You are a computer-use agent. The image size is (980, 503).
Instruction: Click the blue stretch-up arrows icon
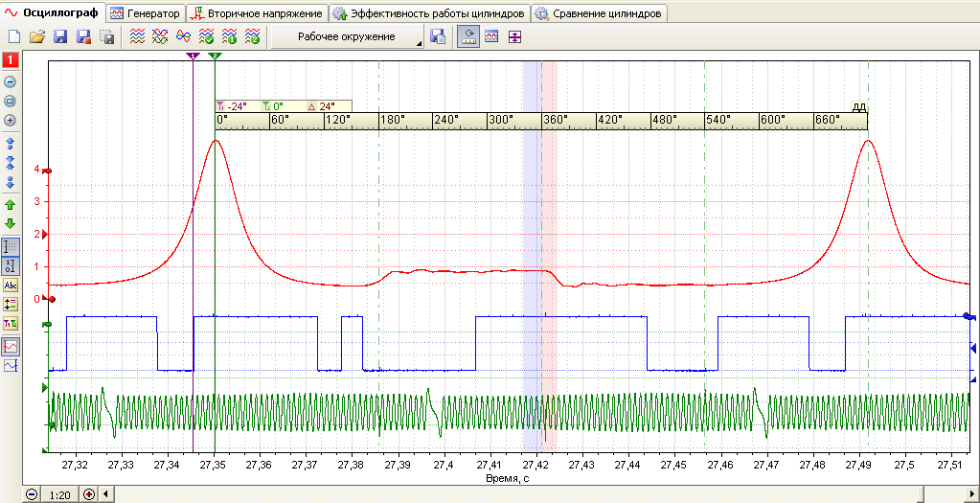(10, 144)
